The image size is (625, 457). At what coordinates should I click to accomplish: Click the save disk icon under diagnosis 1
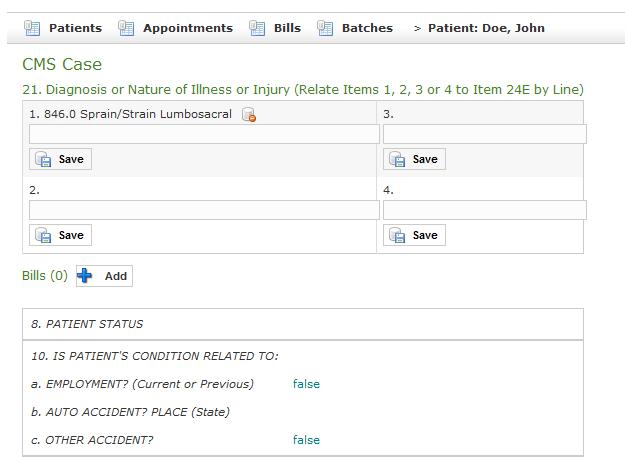[43, 159]
